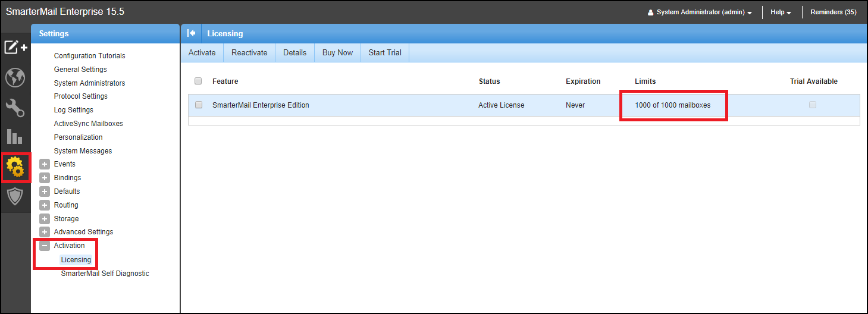Sort by the Feature column header
The image size is (868, 314).
(x=225, y=81)
